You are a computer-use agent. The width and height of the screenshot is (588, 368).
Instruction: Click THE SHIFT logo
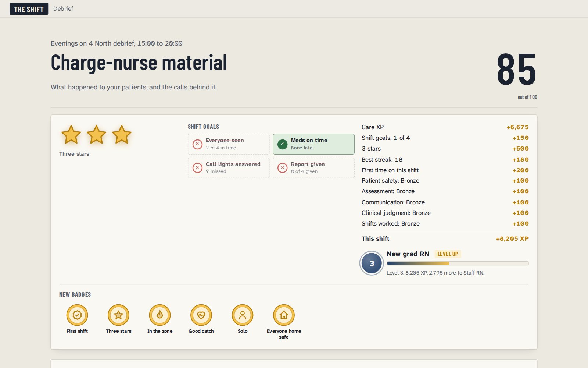pos(29,9)
